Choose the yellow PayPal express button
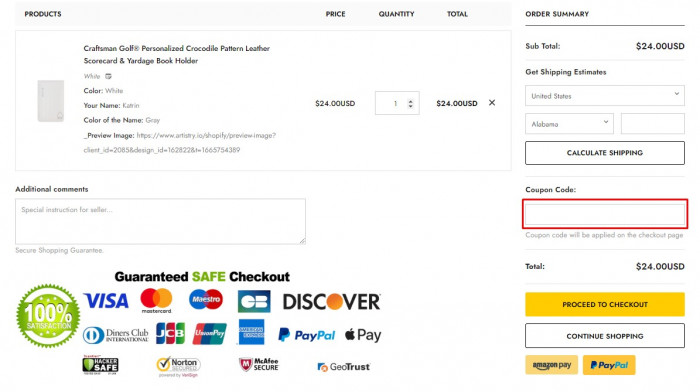 pyautogui.click(x=609, y=365)
